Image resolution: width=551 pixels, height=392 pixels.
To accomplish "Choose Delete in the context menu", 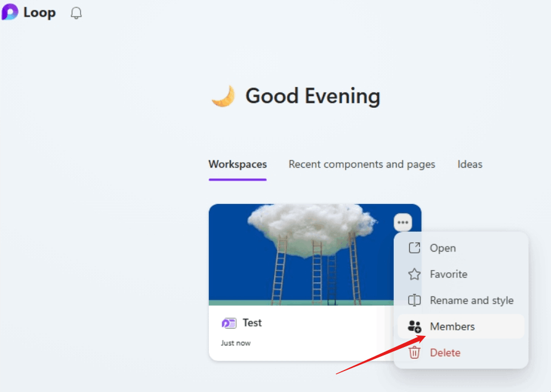I will tap(460, 353).
